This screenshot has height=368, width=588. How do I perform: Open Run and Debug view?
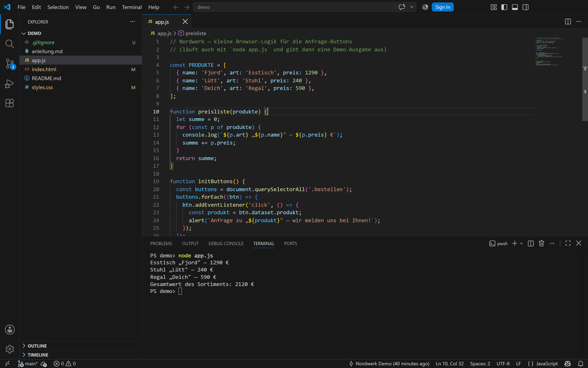click(x=10, y=83)
